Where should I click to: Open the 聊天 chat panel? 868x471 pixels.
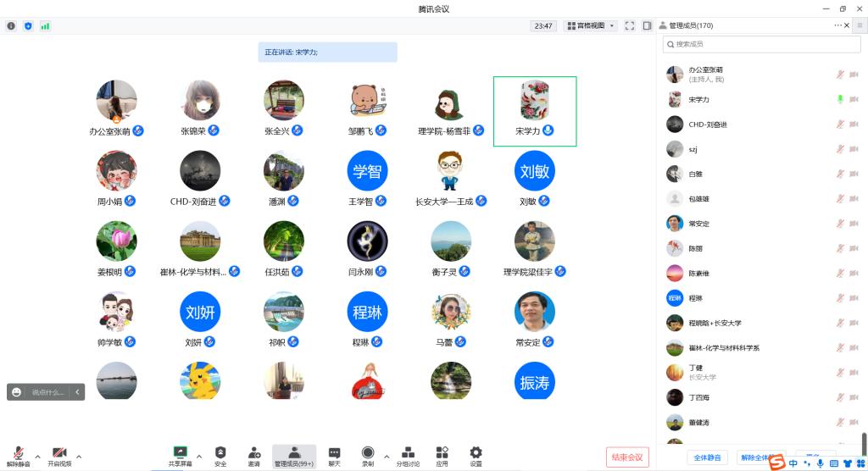pos(334,456)
